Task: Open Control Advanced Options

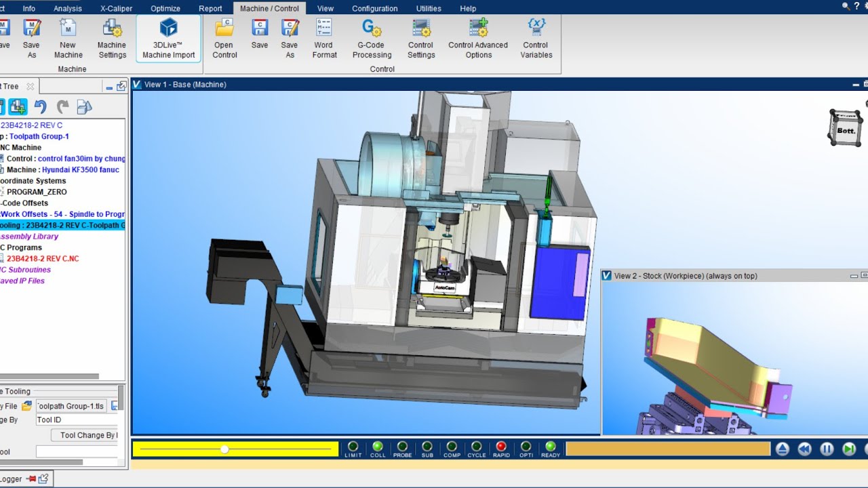Action: [478, 39]
